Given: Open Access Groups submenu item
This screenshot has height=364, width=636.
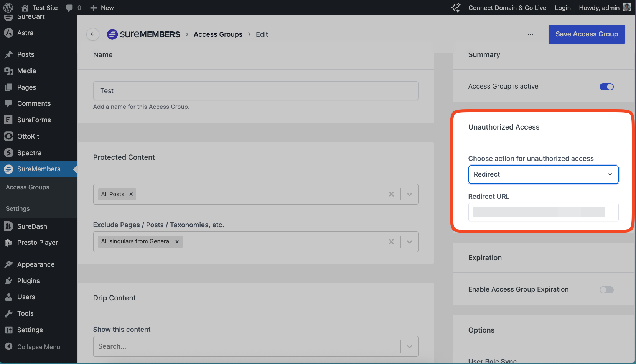Looking at the screenshot, I should tap(28, 187).
